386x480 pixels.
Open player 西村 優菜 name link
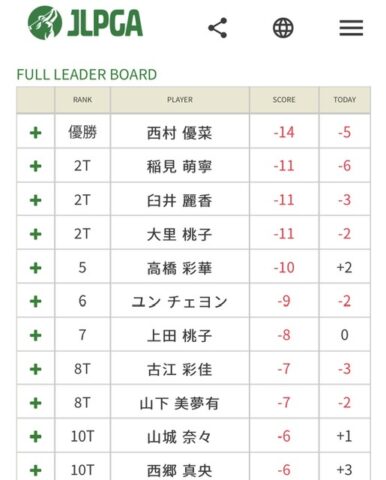[x=180, y=133]
